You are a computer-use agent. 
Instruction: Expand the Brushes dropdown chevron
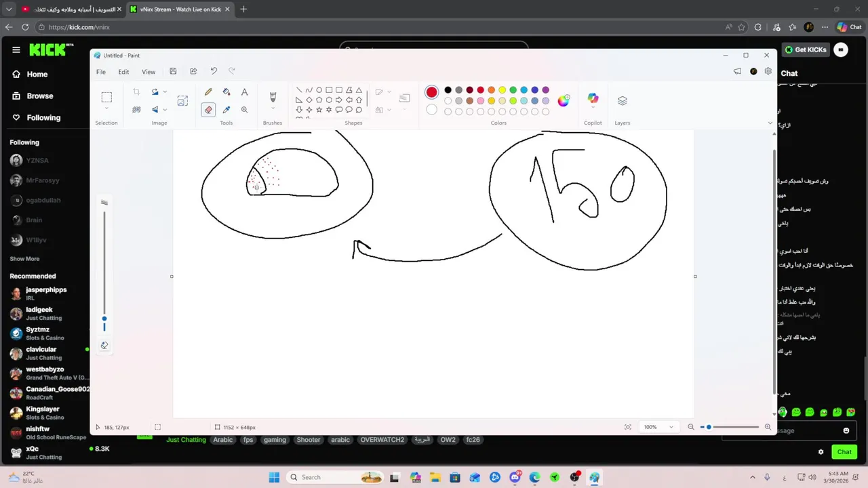(x=273, y=109)
